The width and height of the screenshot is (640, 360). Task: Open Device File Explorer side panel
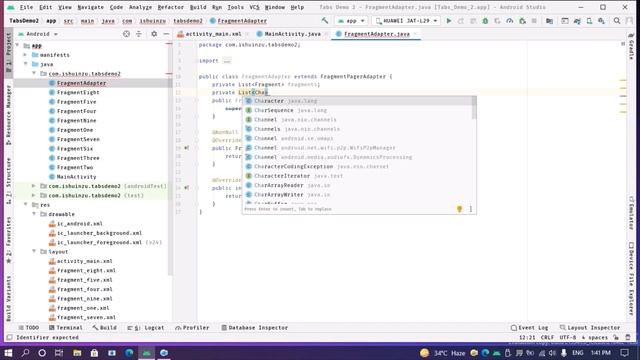[x=631, y=279]
